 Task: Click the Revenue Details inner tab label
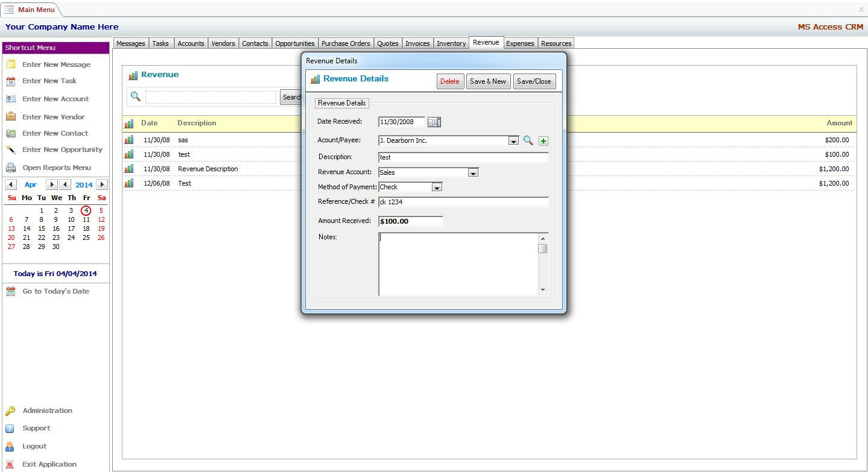tap(342, 103)
